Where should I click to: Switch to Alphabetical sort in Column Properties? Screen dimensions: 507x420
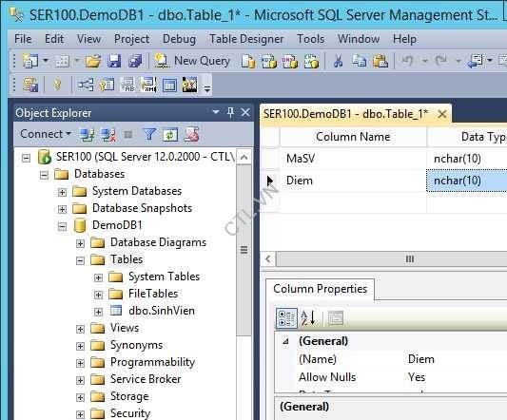pyautogui.click(x=308, y=318)
